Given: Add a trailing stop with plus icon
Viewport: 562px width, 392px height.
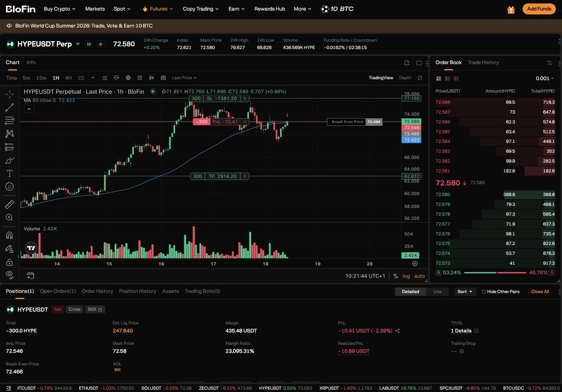Looking at the screenshot, I should tap(461, 351).
